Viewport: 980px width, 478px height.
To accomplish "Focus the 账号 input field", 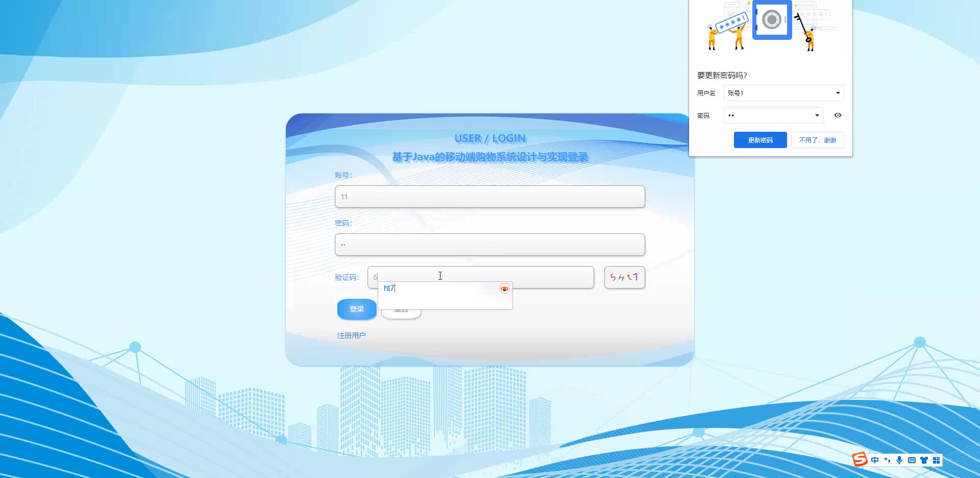I will point(489,197).
